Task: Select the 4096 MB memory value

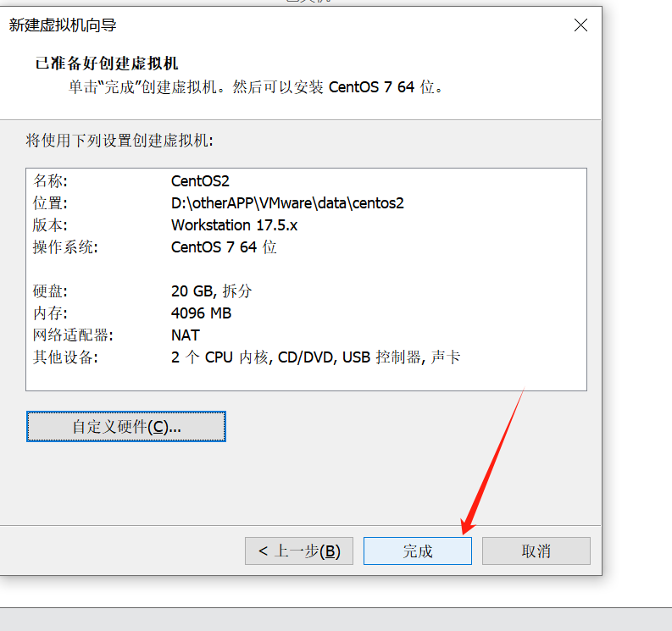Action: tap(201, 313)
